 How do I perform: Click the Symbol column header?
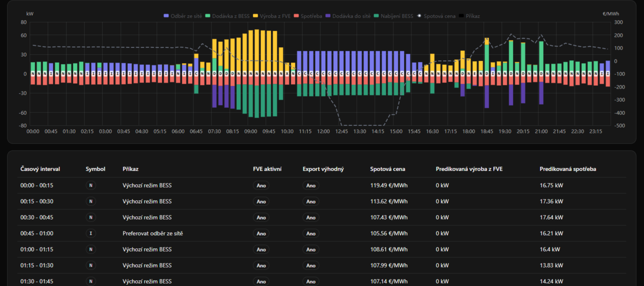tap(95, 169)
